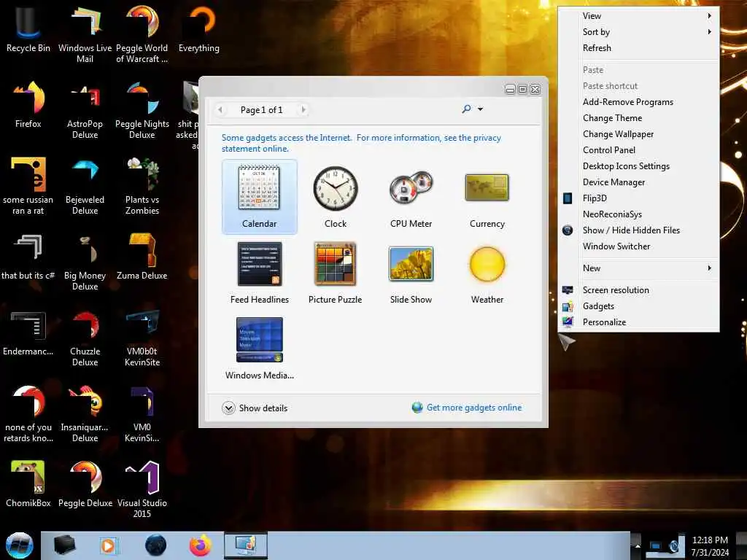Open the privacy statement online link
Screen dimensions: 747x560
point(361,144)
